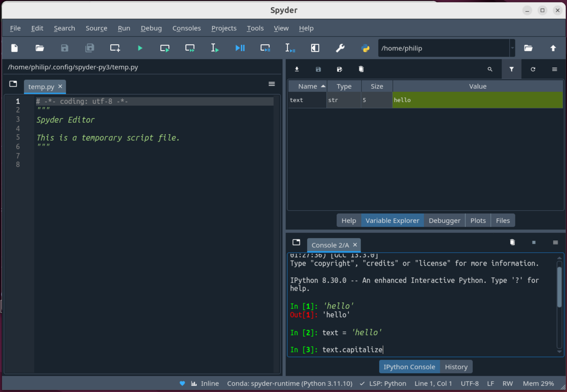Image resolution: width=567 pixels, height=392 pixels.
Task: Click the hello value cell of the text variable
Action: [x=478, y=100]
